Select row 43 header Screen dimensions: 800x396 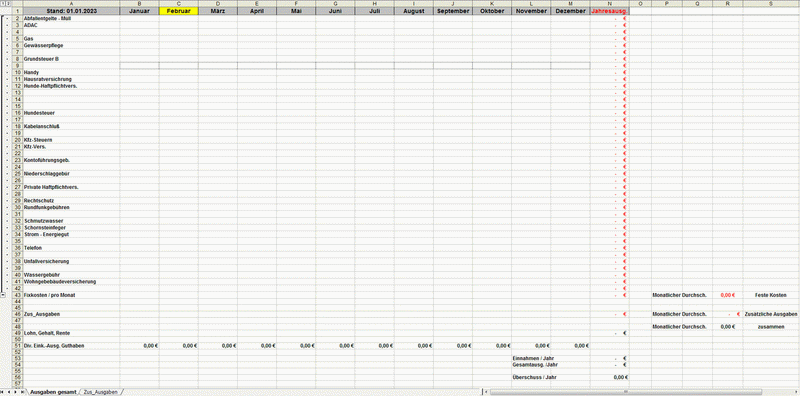17,295
